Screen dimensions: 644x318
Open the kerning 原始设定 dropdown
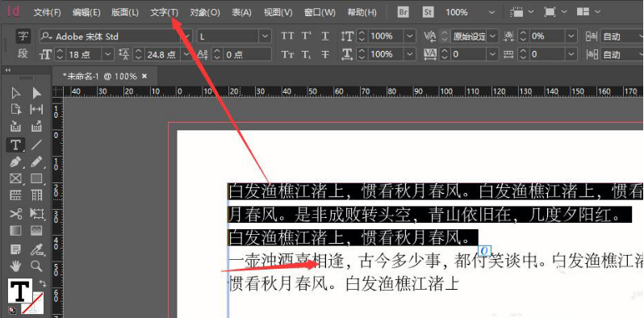coord(493,36)
